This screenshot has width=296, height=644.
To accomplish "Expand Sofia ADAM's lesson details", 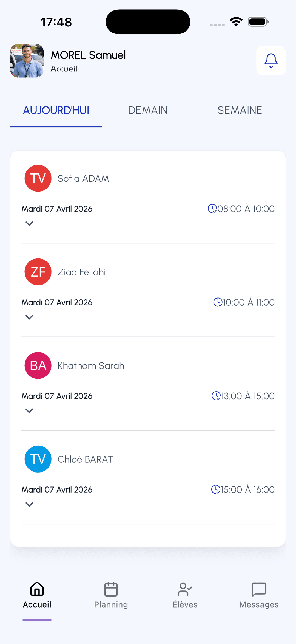I will tap(29, 224).
